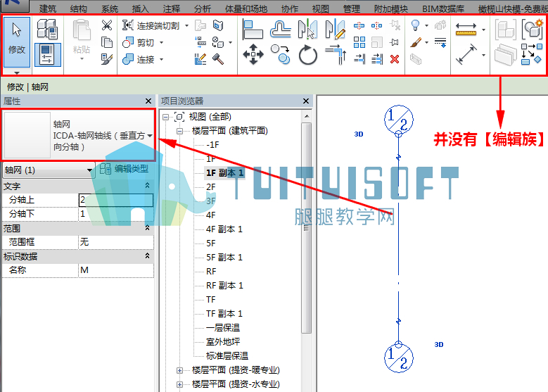Close the 项目浏览器 panel

(x=306, y=101)
